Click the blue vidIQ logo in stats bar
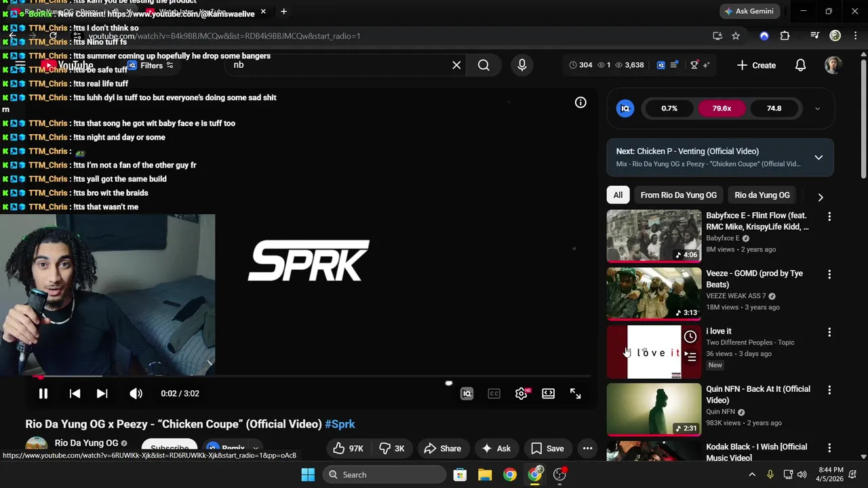Viewport: 868px width, 488px height. tap(661, 65)
